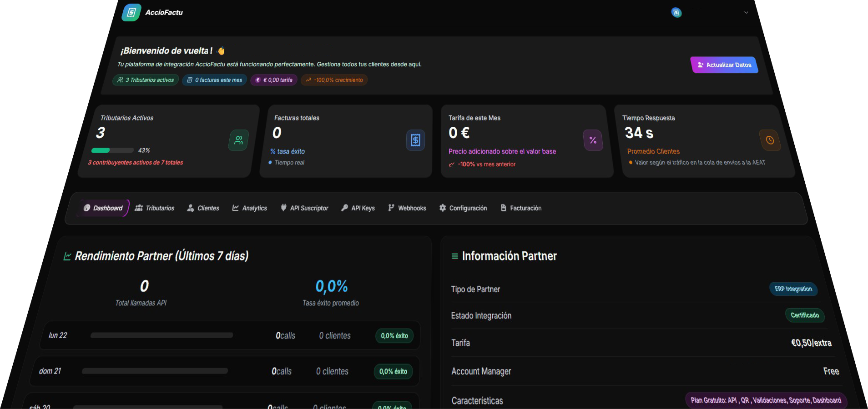Viewport: 868px width, 409px height.
Task: Open the Tributarios tab
Action: [x=155, y=208]
